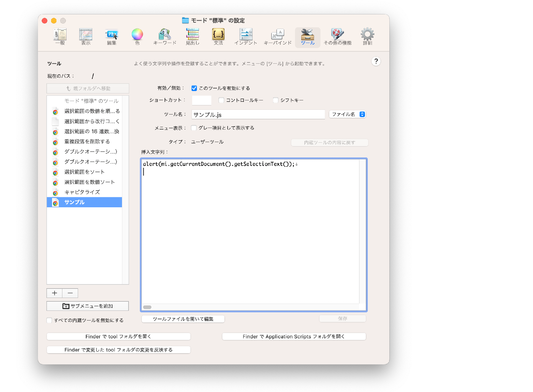This screenshot has width=533, height=392.
Task: Open the 表示 (Display) settings icon
Action: [x=86, y=34]
